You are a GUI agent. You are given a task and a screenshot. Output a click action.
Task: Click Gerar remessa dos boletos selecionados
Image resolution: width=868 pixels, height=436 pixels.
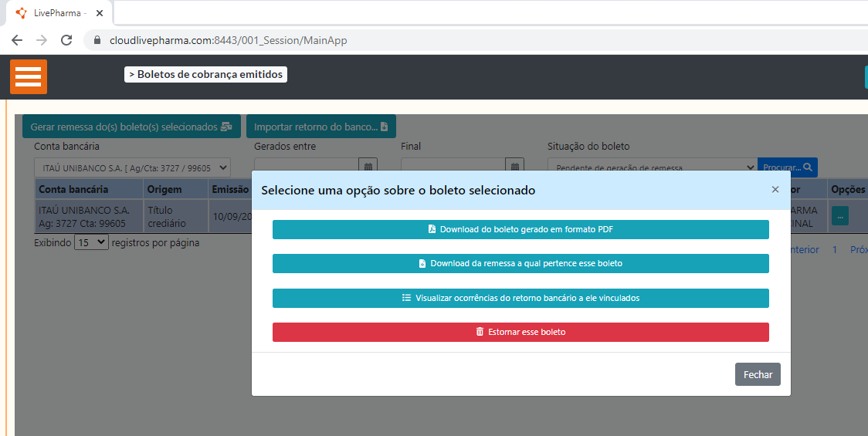[131, 127]
